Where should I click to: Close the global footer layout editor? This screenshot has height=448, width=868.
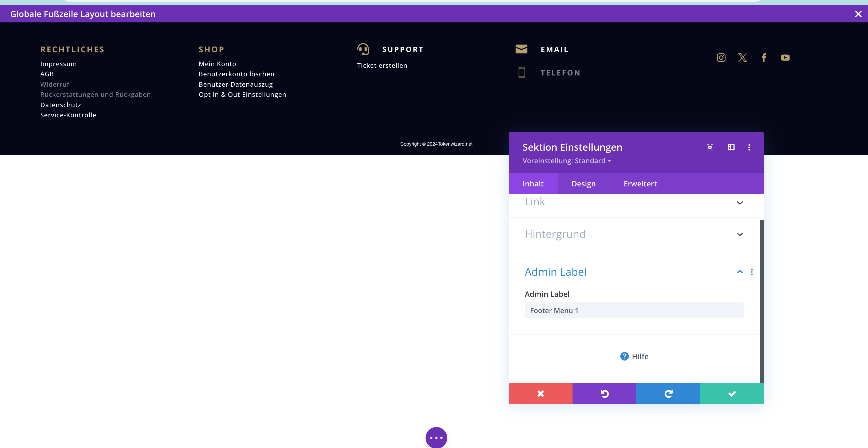(x=858, y=14)
